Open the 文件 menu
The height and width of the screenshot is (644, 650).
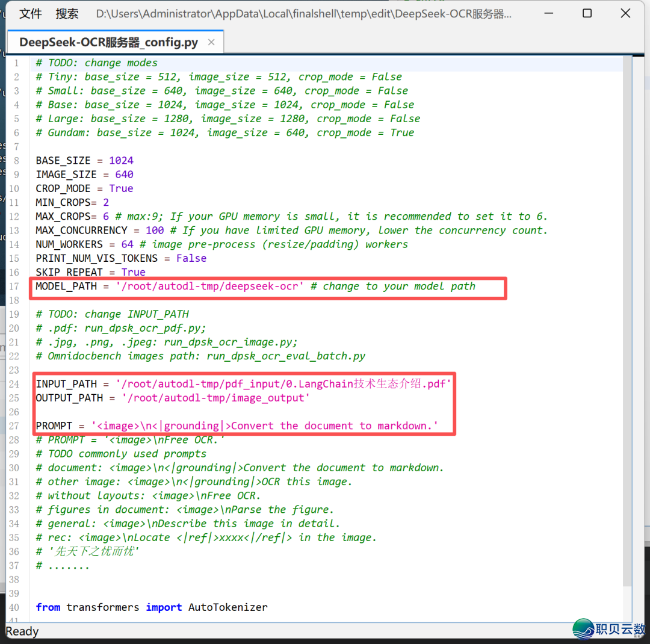click(x=30, y=13)
